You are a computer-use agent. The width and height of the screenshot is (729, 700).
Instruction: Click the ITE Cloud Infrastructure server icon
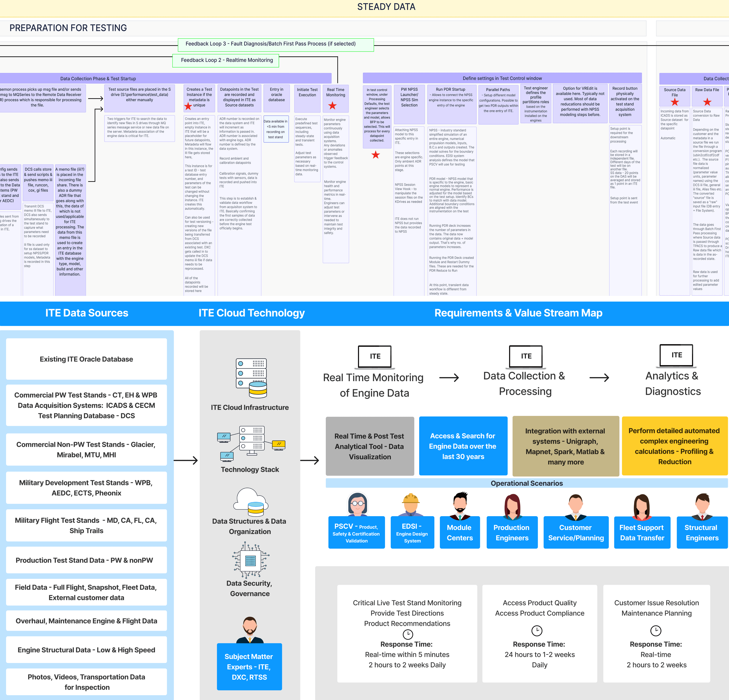point(251,378)
